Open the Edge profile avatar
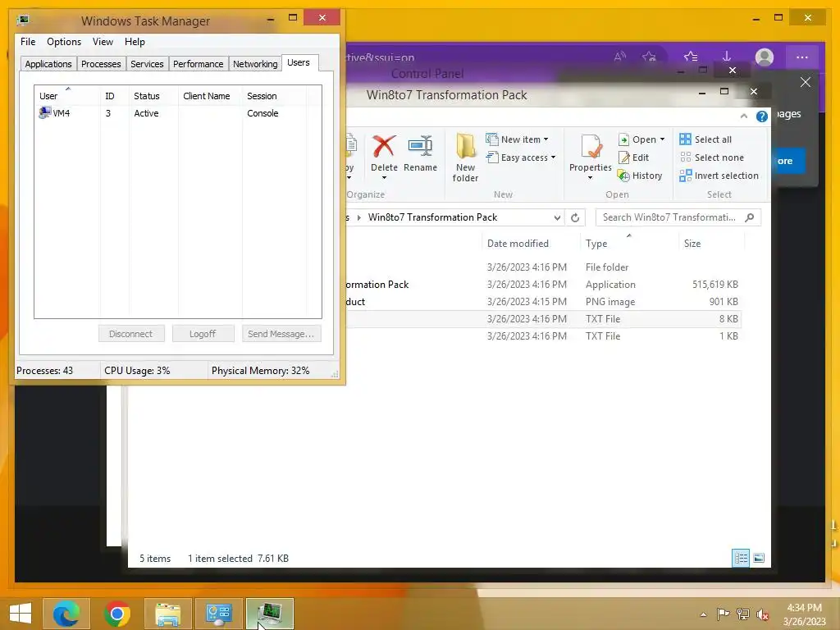 [764, 57]
